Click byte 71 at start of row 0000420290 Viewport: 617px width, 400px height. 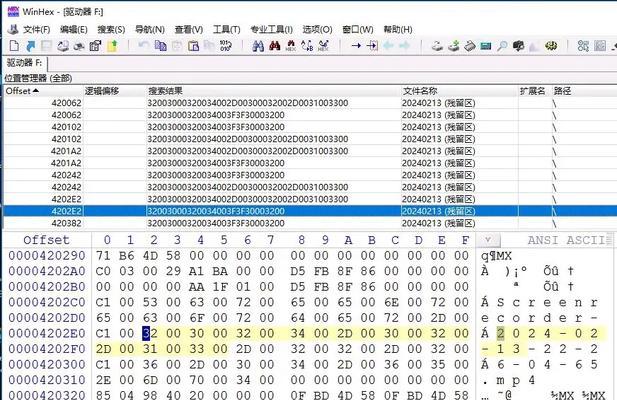103,256
